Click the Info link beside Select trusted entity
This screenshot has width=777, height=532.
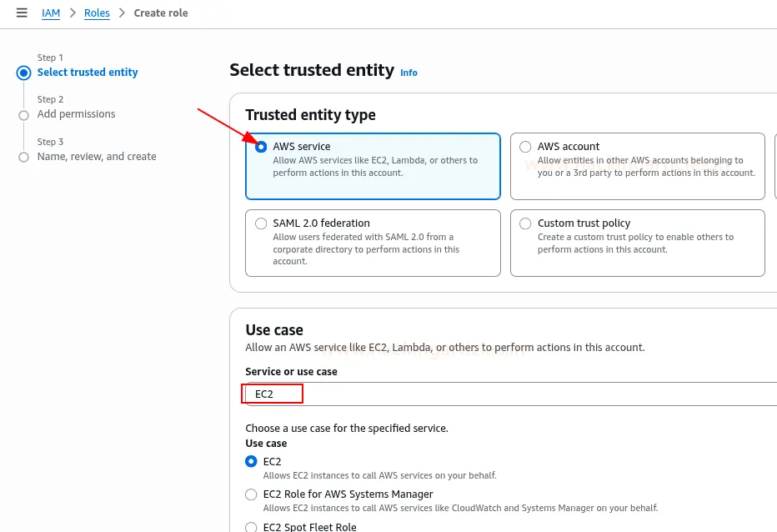(409, 73)
